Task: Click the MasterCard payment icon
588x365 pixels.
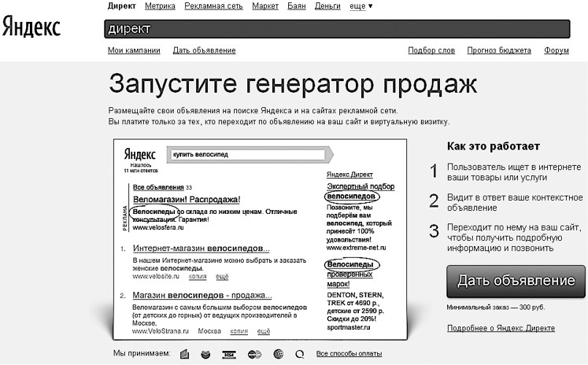Action: click(253, 354)
